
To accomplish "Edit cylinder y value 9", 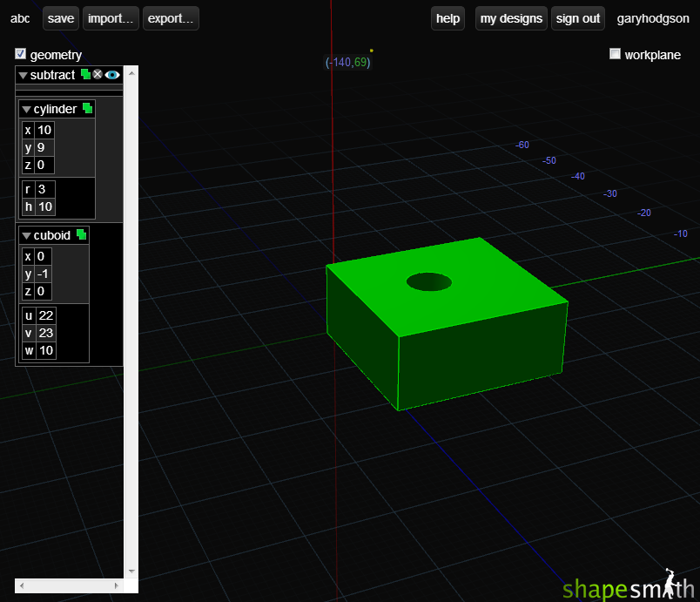I will click(x=44, y=147).
